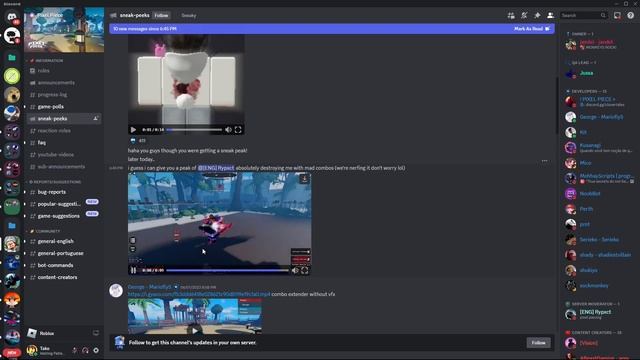Mute the top video volume icon
This screenshot has width=640, height=360.
228,130
